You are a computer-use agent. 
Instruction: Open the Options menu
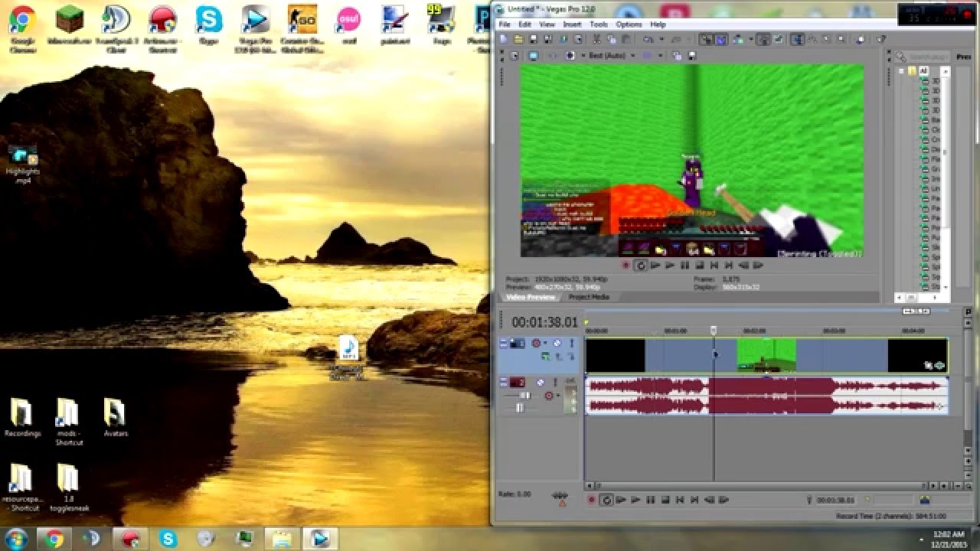click(x=629, y=24)
